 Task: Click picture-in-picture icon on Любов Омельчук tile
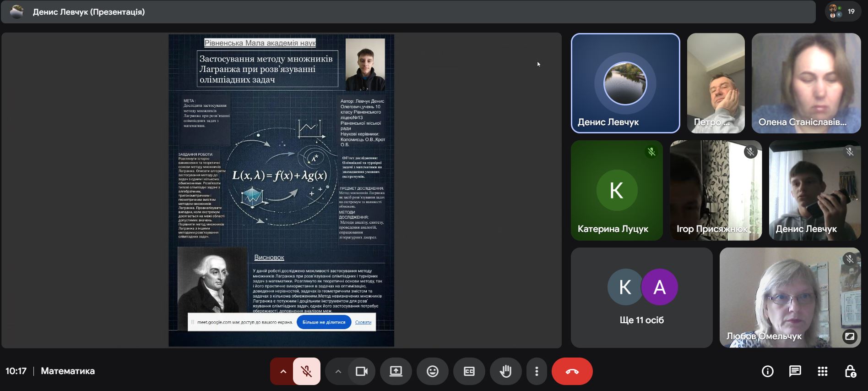(849, 336)
